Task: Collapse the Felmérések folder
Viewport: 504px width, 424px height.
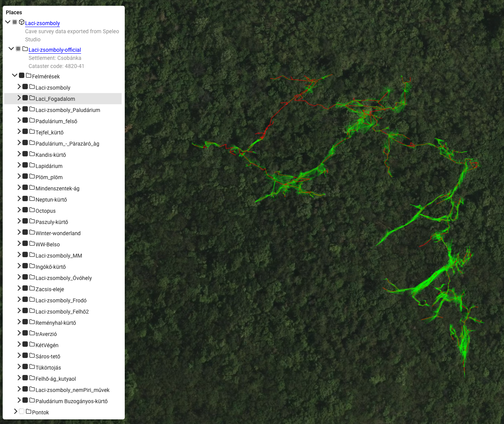Action: [15, 76]
